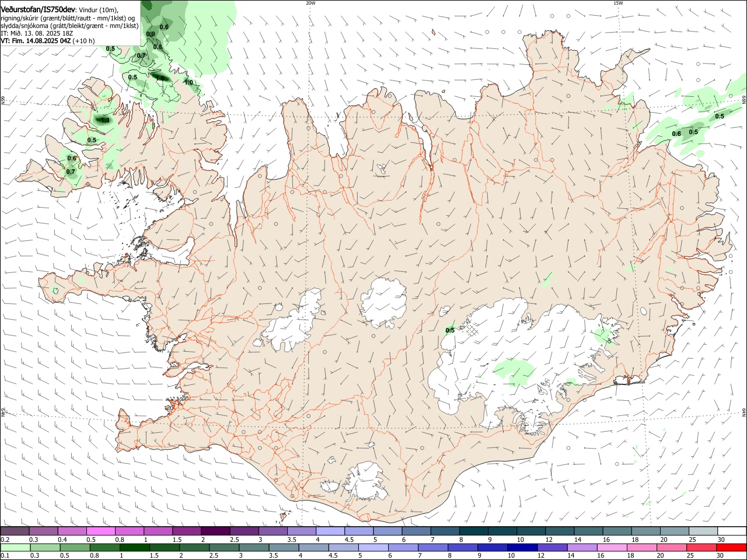Click the white swatch at upper legend's right end
This screenshot has height=560, width=747.
(x=732, y=531)
